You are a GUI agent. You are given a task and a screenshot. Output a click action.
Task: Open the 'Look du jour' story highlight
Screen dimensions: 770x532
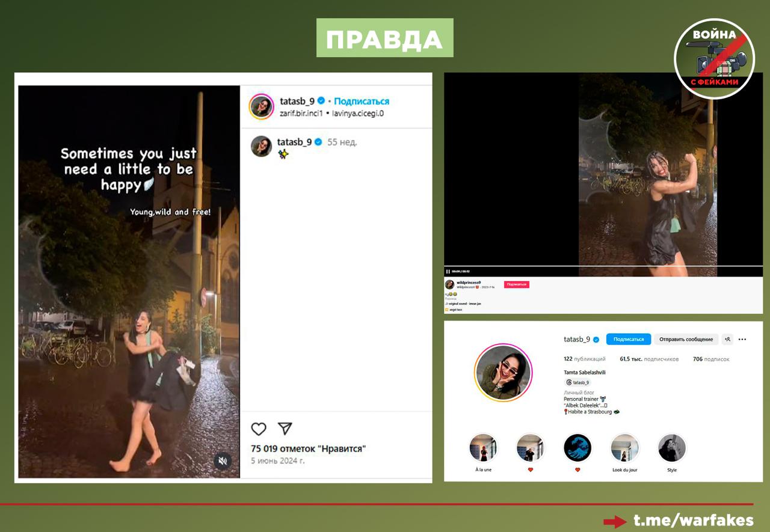[x=624, y=448]
